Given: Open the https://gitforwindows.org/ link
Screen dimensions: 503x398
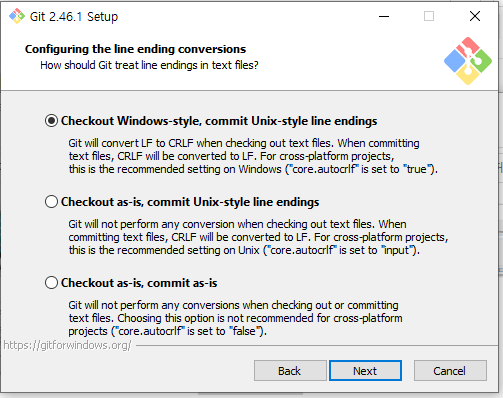Looking at the screenshot, I should (x=67, y=345).
